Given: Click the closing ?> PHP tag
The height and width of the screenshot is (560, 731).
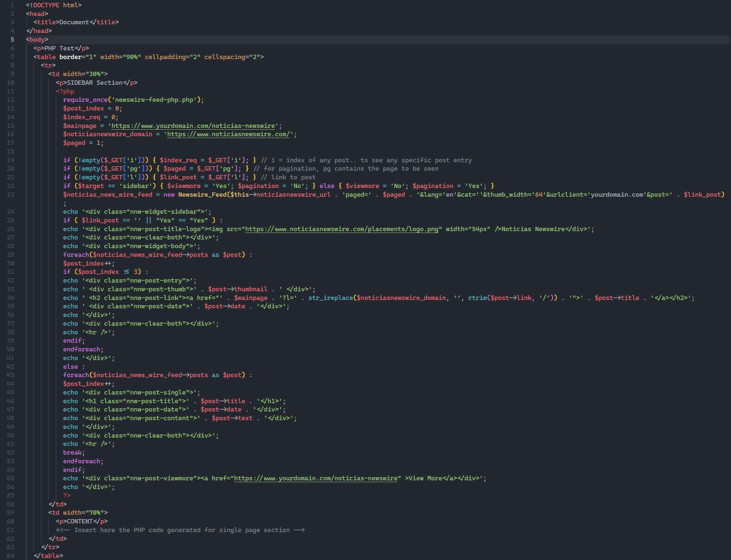Looking at the screenshot, I should [67, 496].
